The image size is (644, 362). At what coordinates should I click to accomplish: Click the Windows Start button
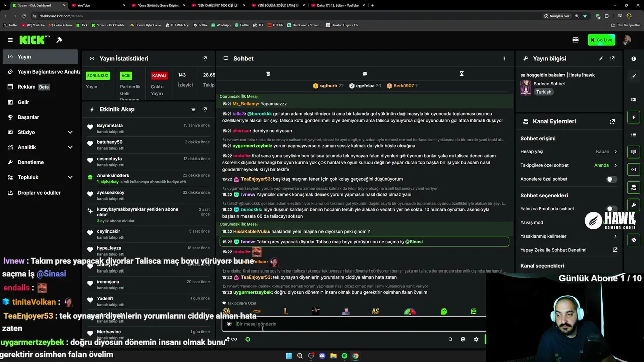click(x=289, y=356)
